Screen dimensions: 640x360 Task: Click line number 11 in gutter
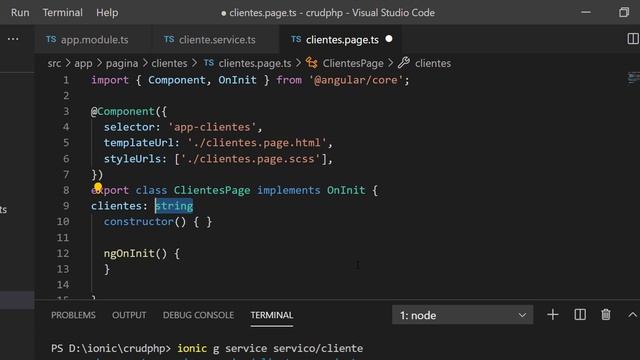(x=63, y=238)
